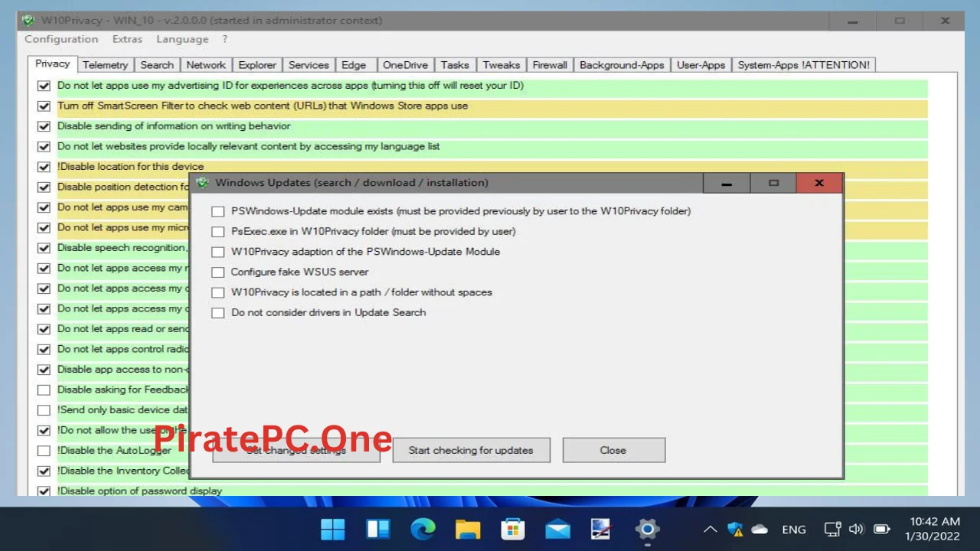Open the Extras menu

pos(127,39)
